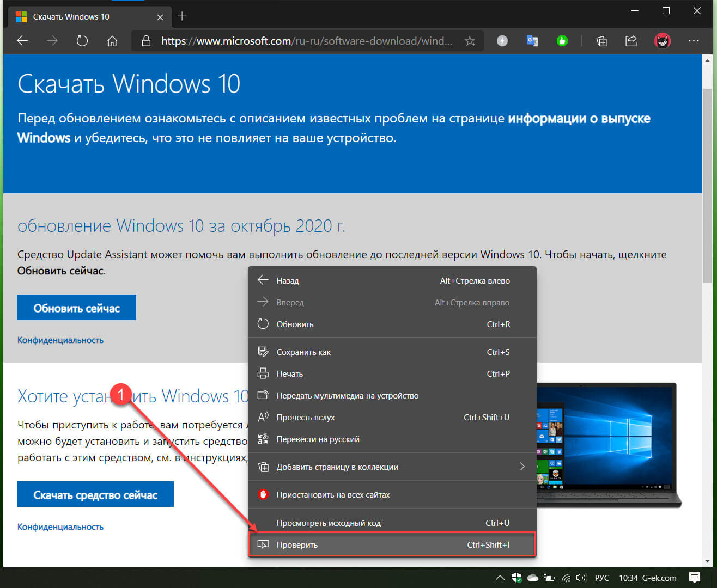Click the scrollbar down arrow

coord(707,561)
